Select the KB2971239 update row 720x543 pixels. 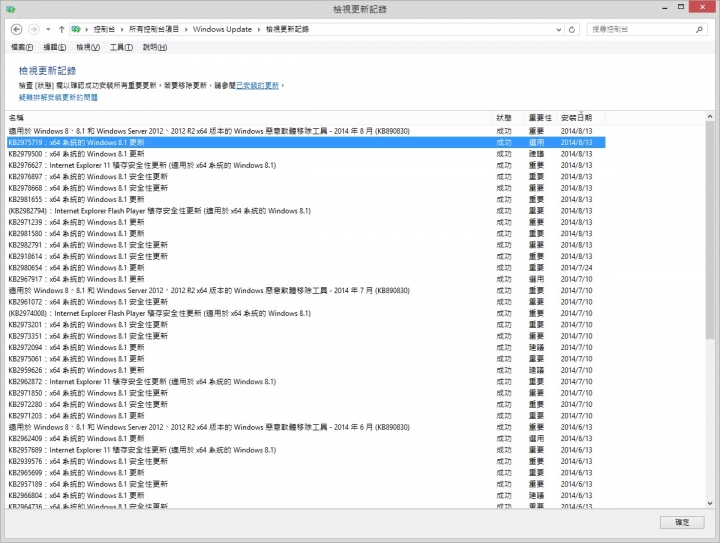pyautogui.click(x=306, y=222)
